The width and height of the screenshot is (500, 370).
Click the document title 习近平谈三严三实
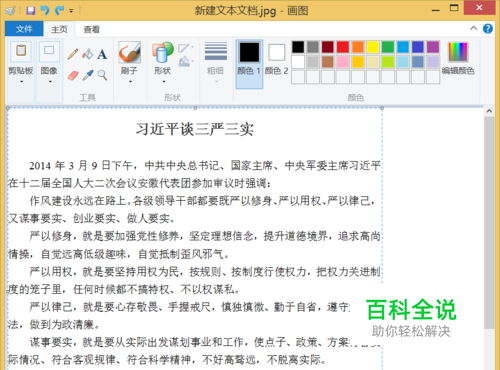click(195, 129)
